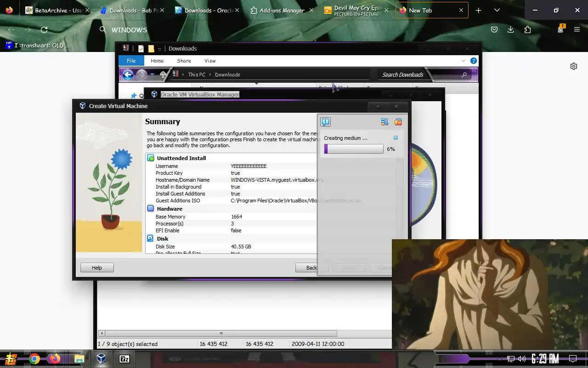Click the address bar containing WINDOWS

pyautogui.click(x=289, y=30)
